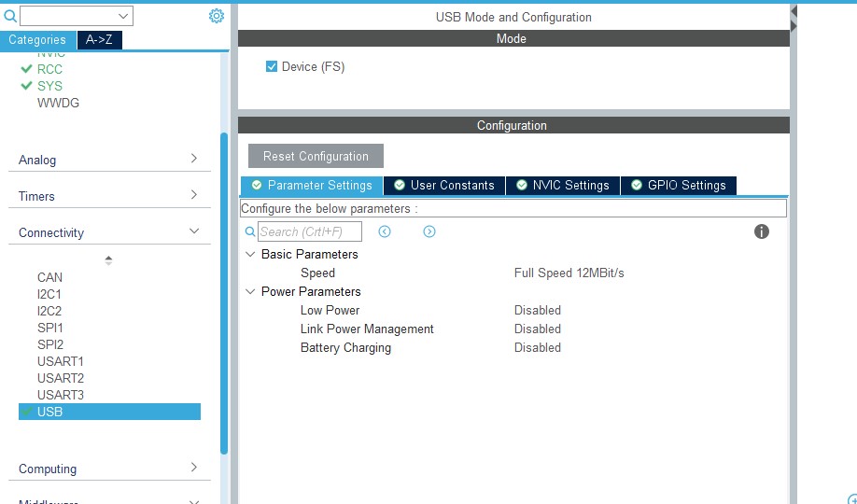
Task: Collapse the Basic Parameters group
Action: click(249, 254)
